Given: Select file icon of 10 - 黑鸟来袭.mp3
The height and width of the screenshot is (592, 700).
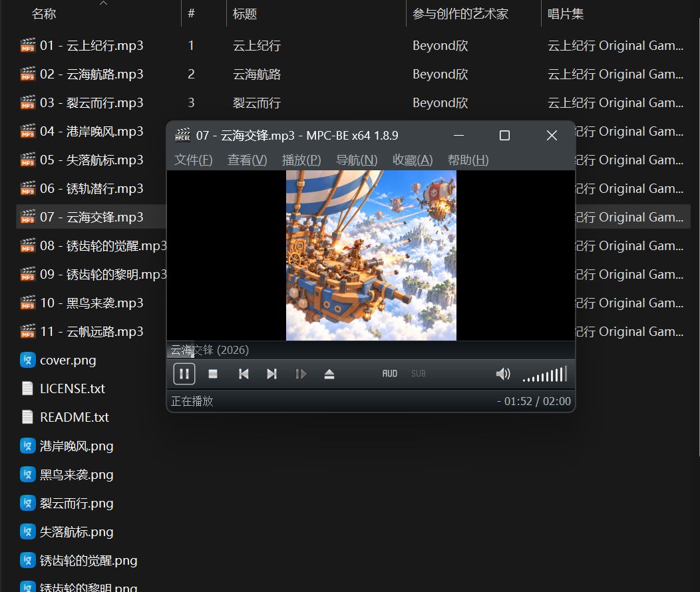Looking at the screenshot, I should tap(28, 303).
